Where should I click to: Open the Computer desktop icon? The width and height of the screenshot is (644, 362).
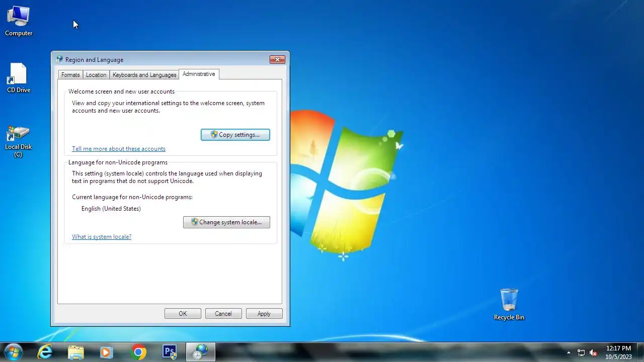[19, 21]
